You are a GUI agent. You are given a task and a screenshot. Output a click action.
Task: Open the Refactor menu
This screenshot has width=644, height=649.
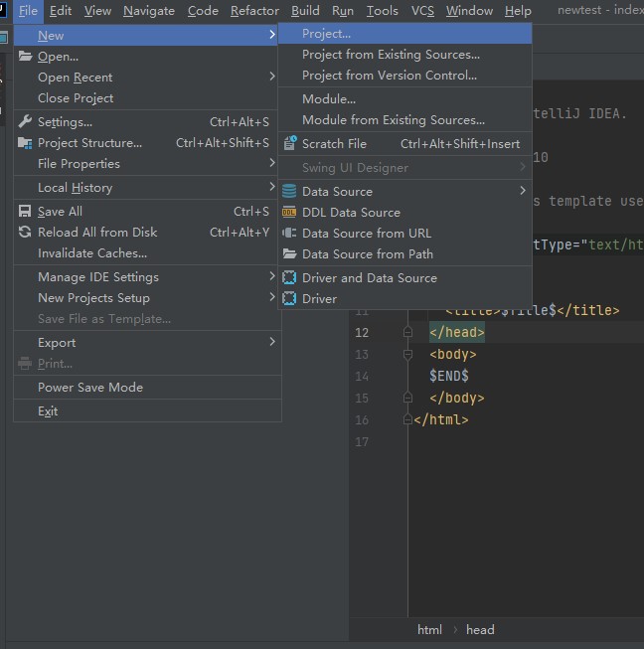tap(254, 11)
